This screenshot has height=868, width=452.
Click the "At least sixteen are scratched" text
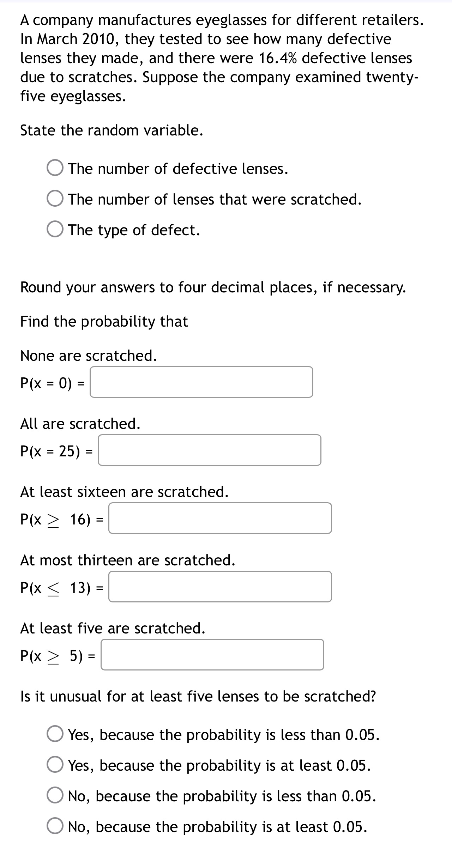(x=124, y=492)
